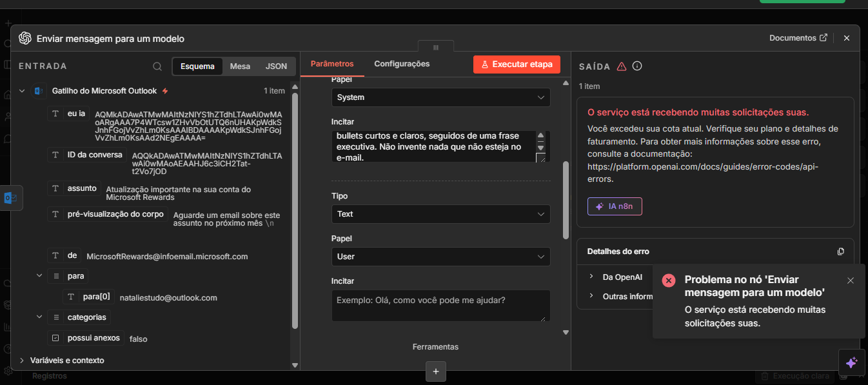Add a message with the plus button
Screen dimensions: 868x385
pyautogui.click(x=436, y=371)
